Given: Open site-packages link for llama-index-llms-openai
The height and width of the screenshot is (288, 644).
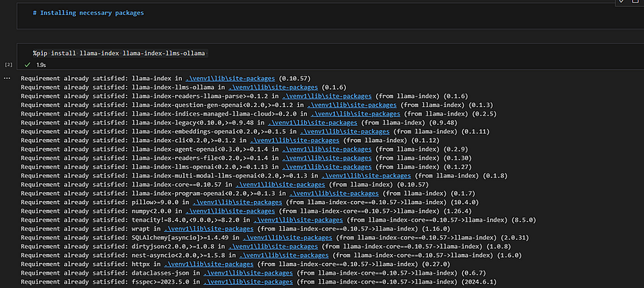Looking at the screenshot, I should pyautogui.click(x=327, y=166).
